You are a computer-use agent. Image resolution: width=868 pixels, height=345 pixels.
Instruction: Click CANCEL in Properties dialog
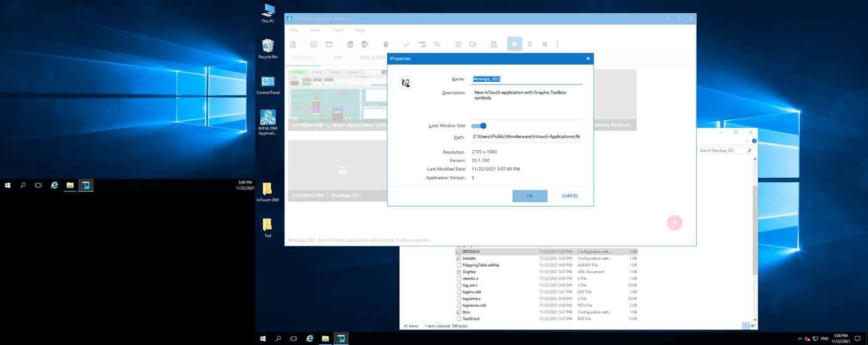(570, 196)
